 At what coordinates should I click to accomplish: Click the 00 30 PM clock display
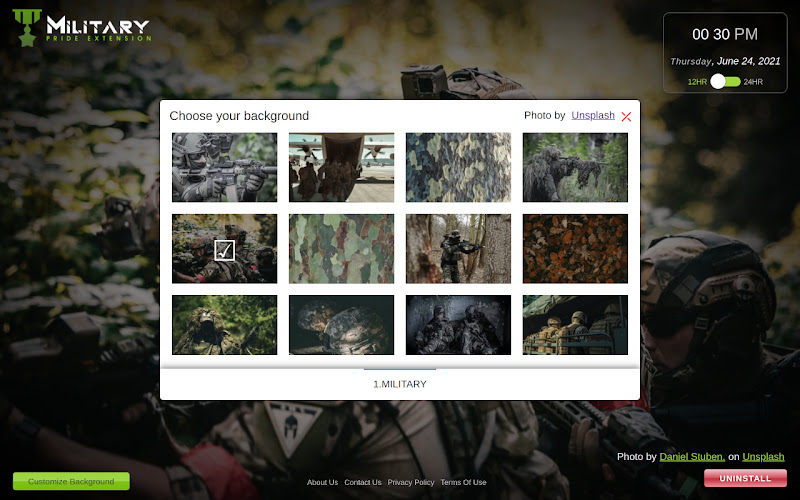(x=724, y=34)
